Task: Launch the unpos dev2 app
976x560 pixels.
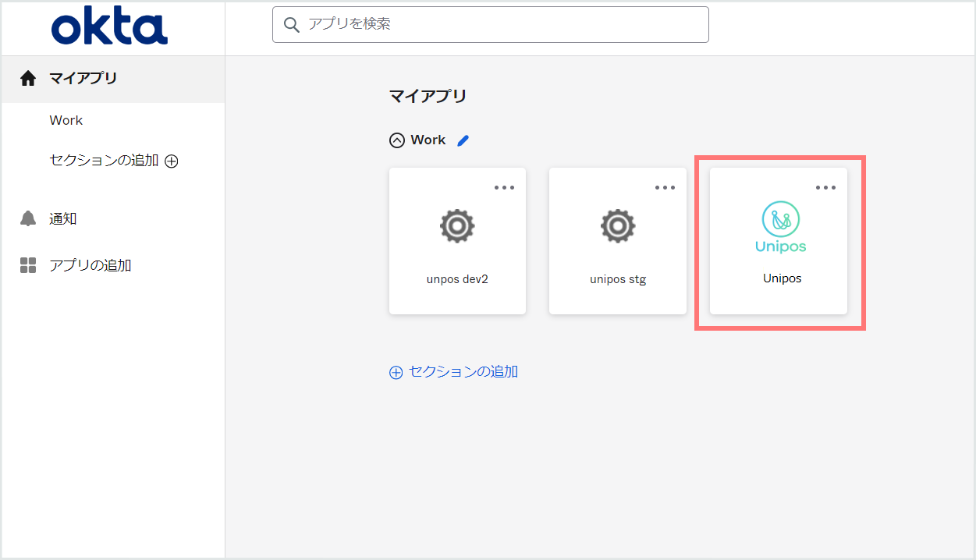Action: [x=457, y=241]
